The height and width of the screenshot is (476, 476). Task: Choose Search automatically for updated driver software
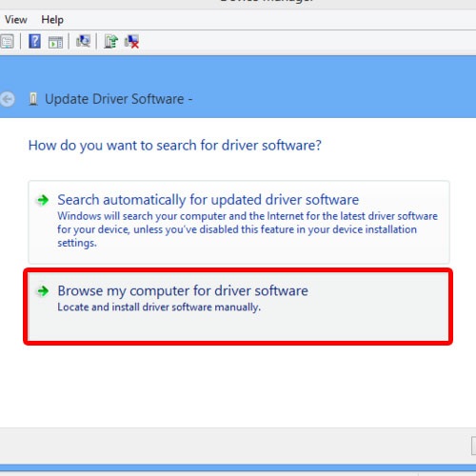pos(239,222)
